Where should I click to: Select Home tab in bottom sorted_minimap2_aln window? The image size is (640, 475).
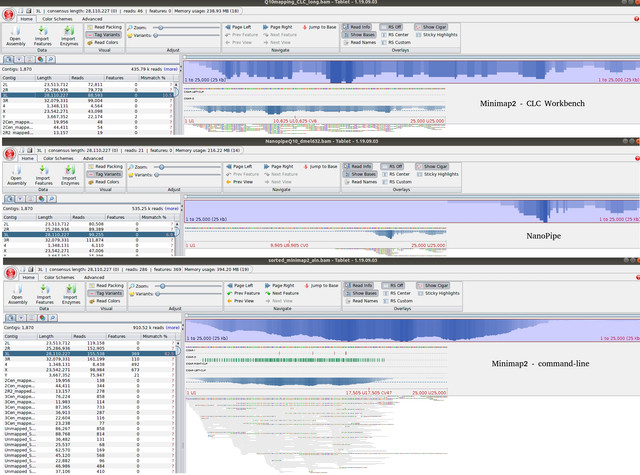point(29,277)
